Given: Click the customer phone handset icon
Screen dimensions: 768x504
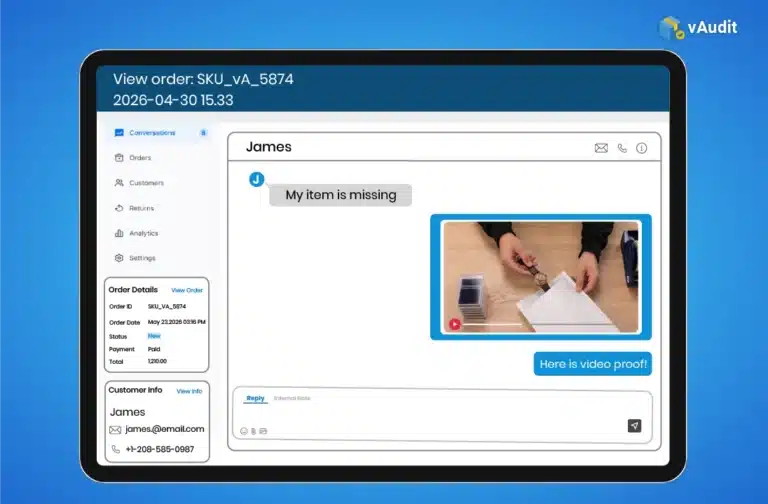Looking at the screenshot, I should [116, 449].
